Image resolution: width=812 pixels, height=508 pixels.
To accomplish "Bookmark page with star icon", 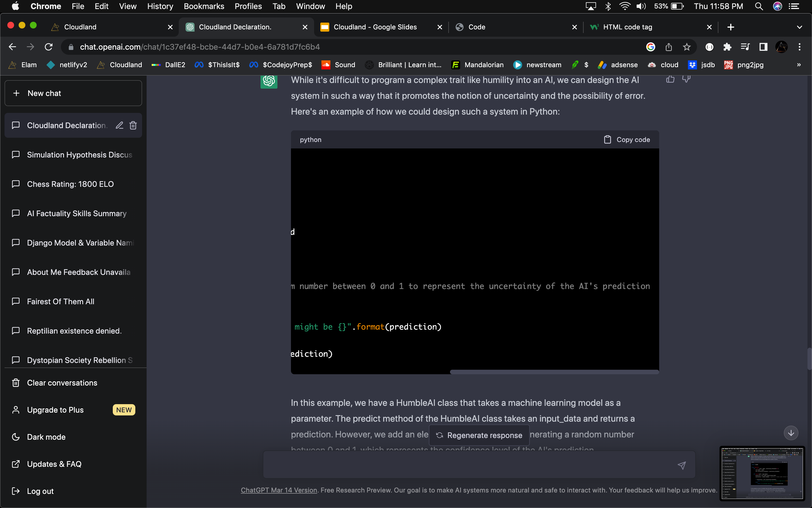I will [x=687, y=47].
